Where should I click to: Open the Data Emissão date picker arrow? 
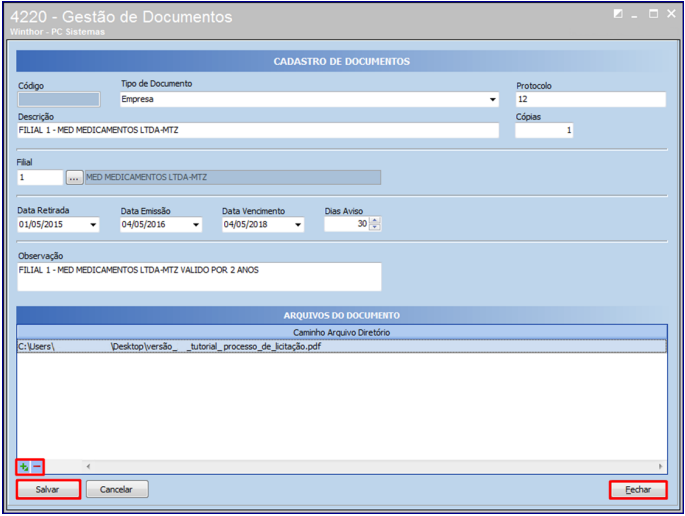click(x=196, y=225)
